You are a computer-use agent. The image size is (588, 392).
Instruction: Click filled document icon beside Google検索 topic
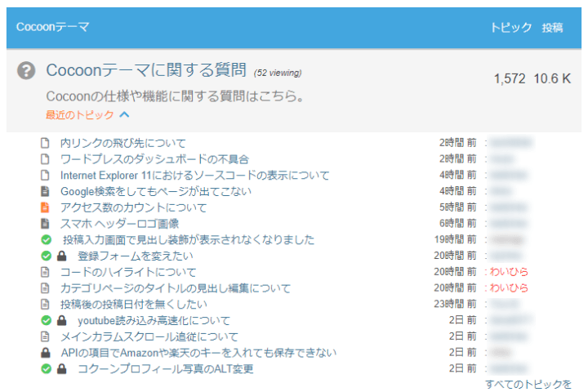click(45, 191)
